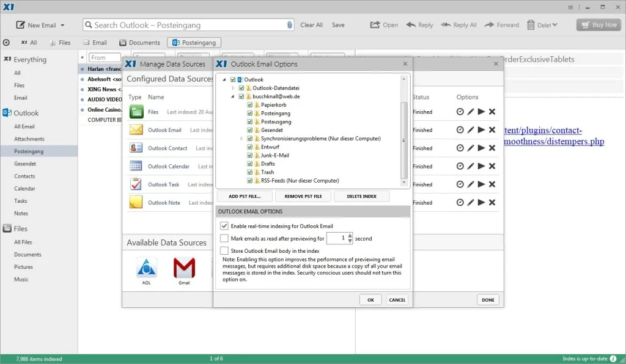626x364 pixels.
Task: Focus the Search Outlook Posteingang field
Action: [x=188, y=24]
